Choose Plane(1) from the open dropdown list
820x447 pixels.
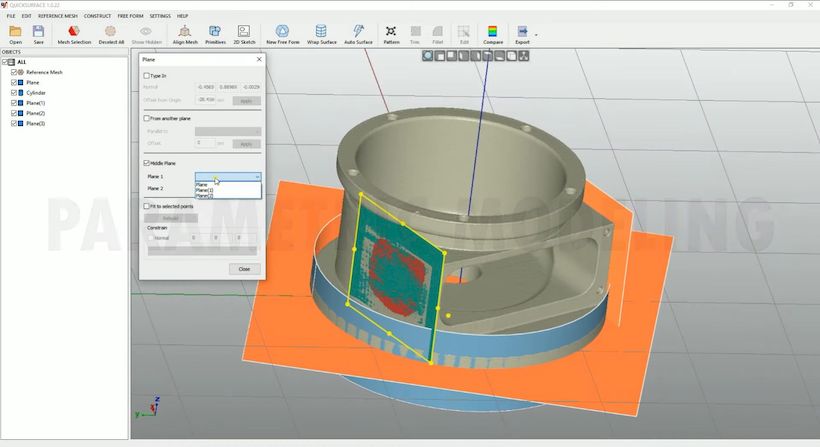(x=228, y=190)
